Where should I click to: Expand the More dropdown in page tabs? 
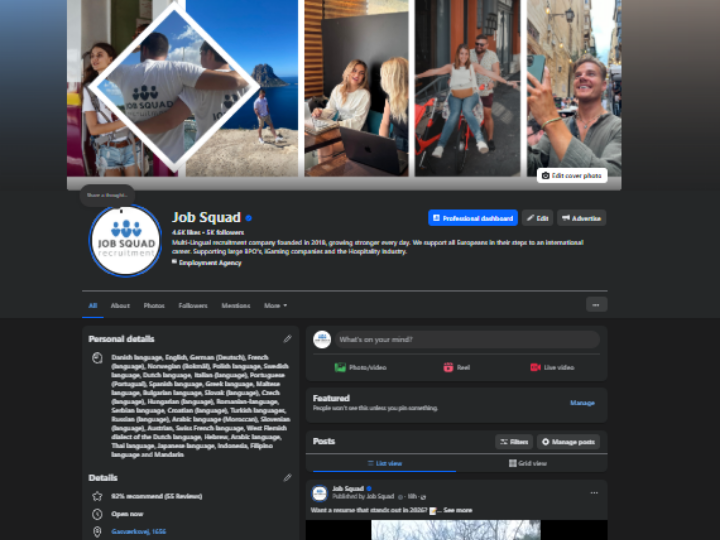(275, 305)
